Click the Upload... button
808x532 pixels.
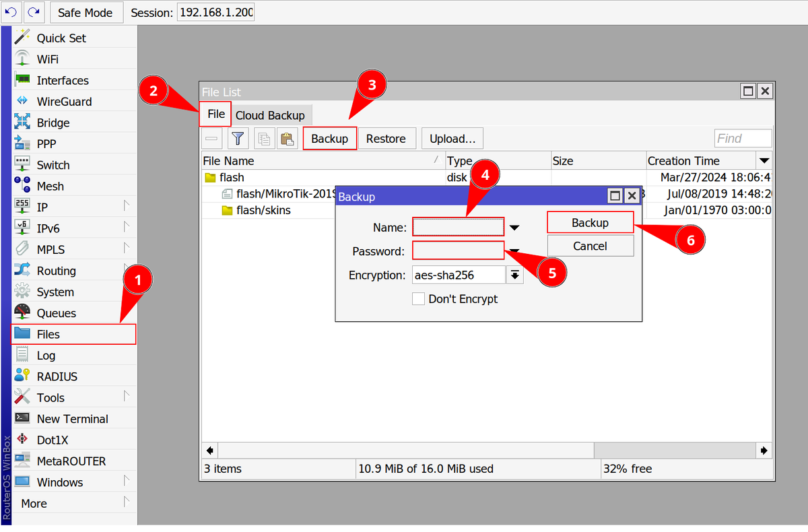tap(452, 139)
